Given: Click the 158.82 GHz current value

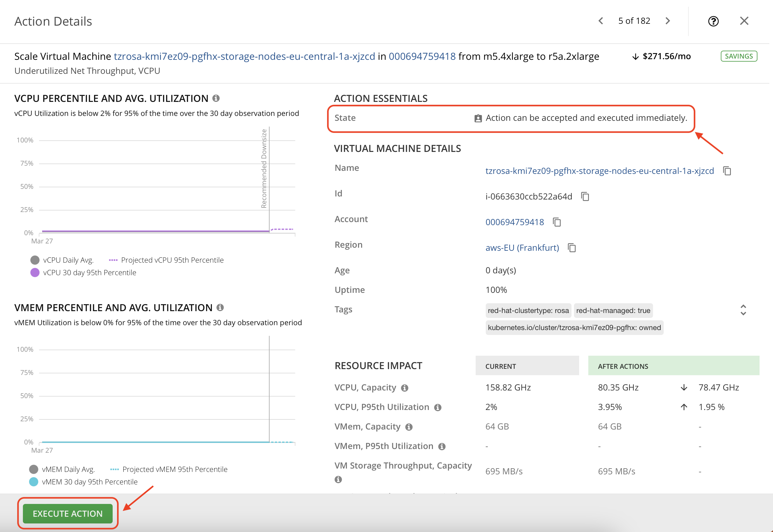Looking at the screenshot, I should pyautogui.click(x=508, y=388).
